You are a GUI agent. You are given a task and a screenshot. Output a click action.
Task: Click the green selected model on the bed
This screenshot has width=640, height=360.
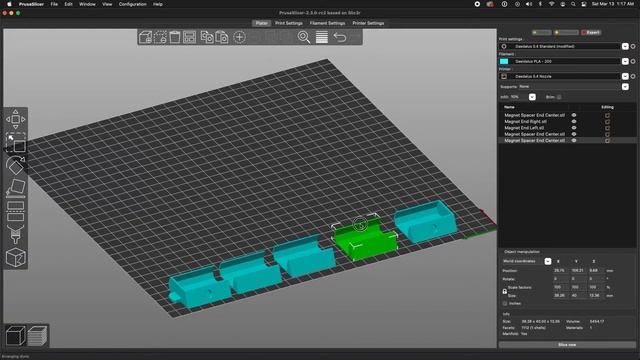click(365, 239)
